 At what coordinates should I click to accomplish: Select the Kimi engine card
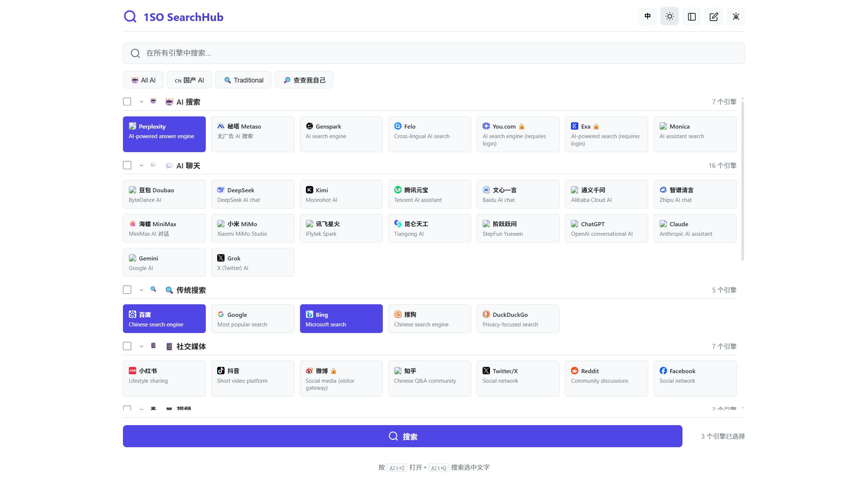tap(341, 194)
